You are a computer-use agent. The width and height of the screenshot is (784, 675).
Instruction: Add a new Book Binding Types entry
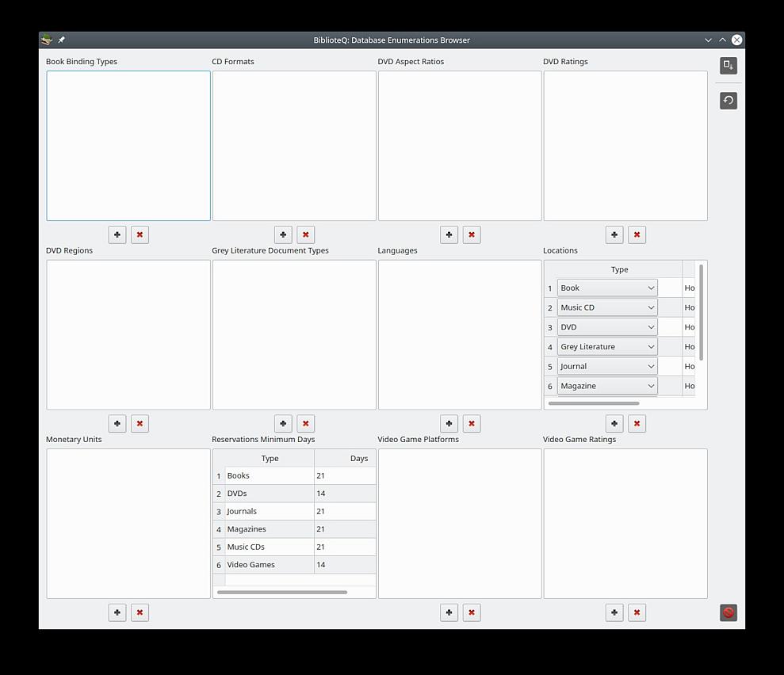117,235
